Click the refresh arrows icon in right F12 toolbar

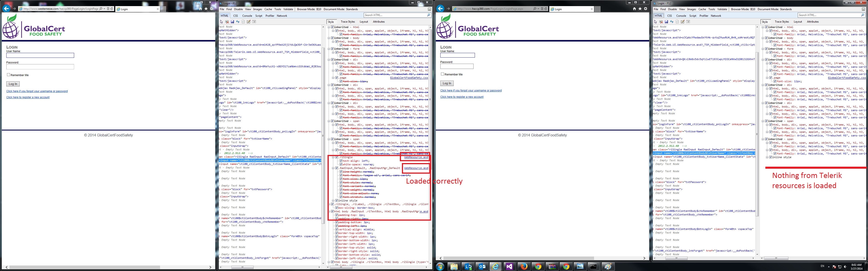coord(672,21)
